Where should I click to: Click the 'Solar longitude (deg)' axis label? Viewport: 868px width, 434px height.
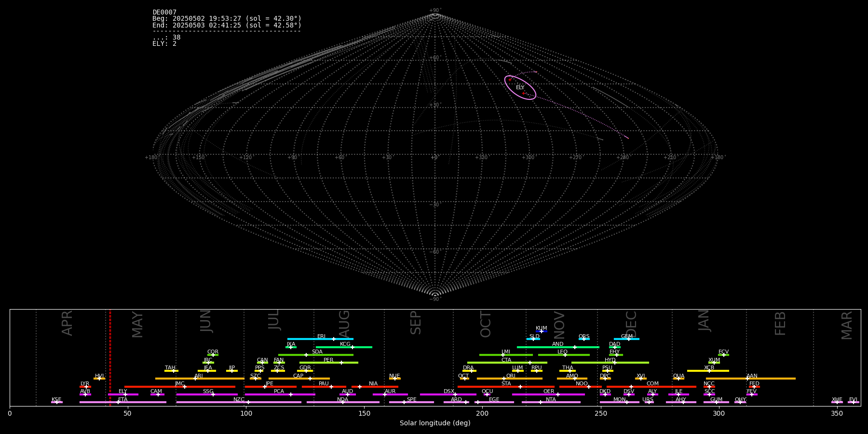coord(435,423)
